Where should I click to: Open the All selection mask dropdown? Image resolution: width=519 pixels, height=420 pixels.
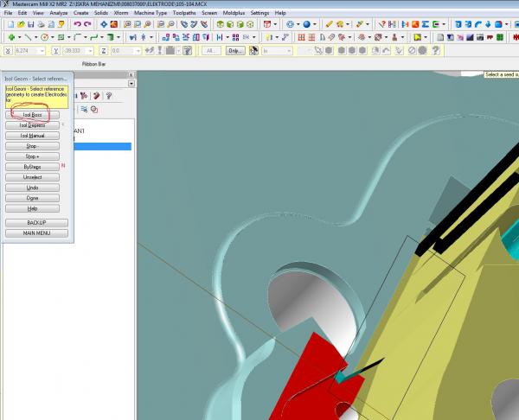click(212, 51)
